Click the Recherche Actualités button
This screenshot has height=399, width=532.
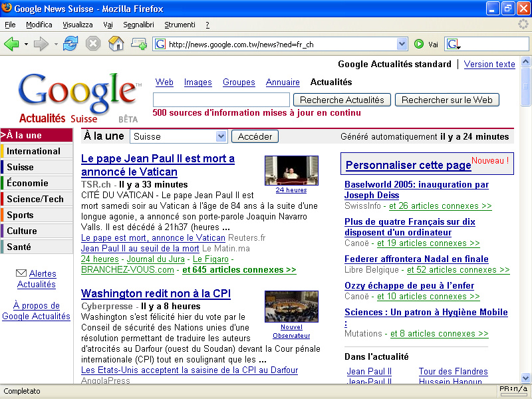click(342, 100)
